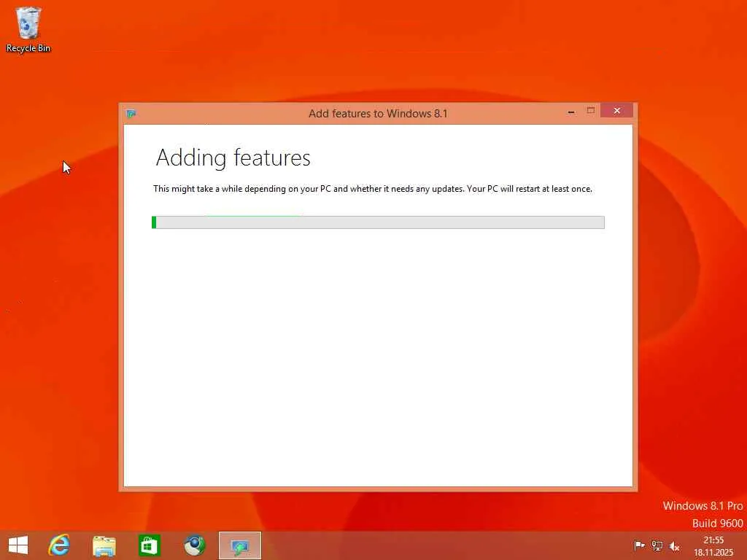Launch Internet Explorer from the taskbar
Image resolution: width=747 pixels, height=560 pixels.
pyautogui.click(x=59, y=545)
